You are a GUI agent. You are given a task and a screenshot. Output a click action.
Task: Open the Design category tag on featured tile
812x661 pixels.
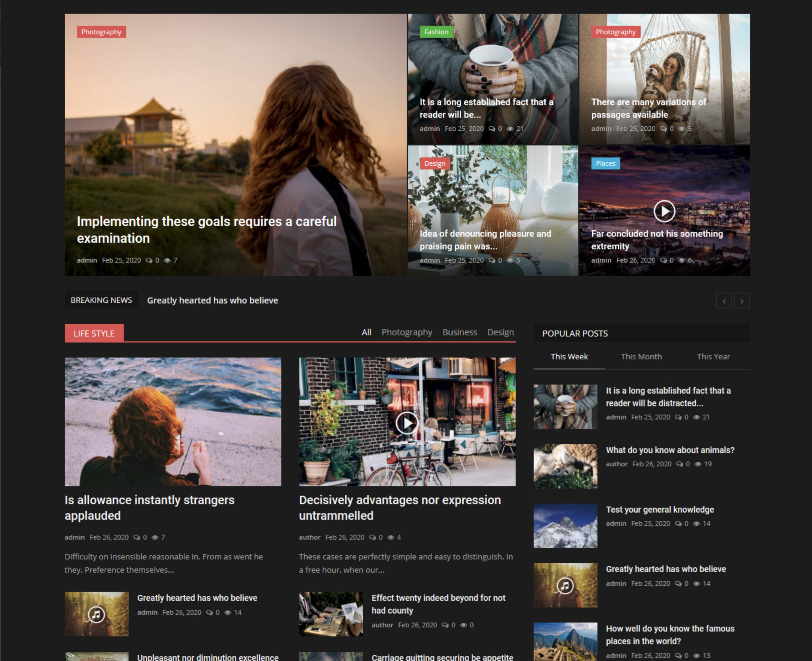(x=435, y=163)
